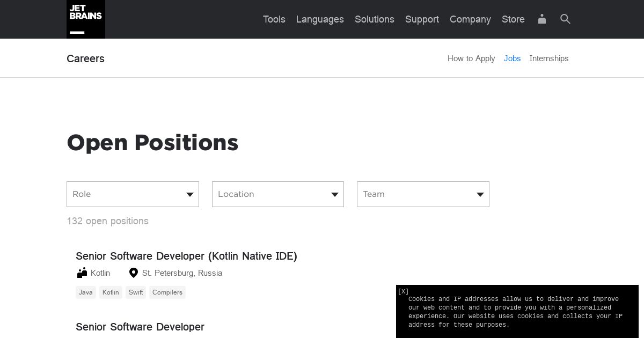Open the Solutions menu

pyautogui.click(x=374, y=19)
